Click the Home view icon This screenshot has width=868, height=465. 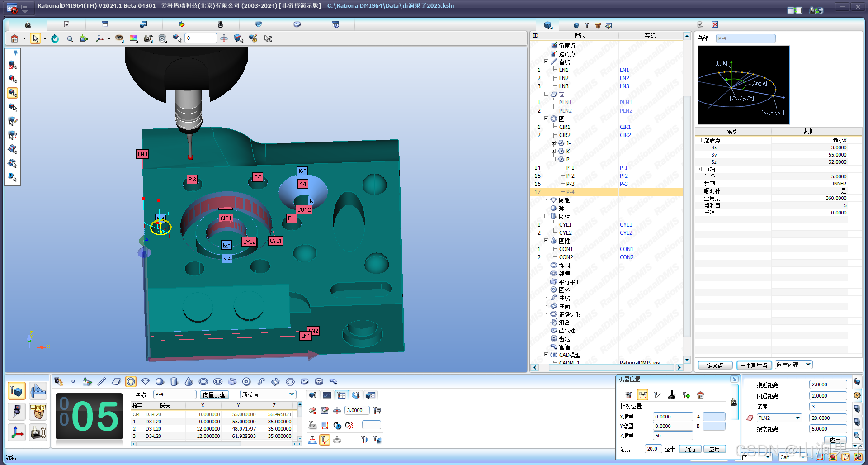14,38
